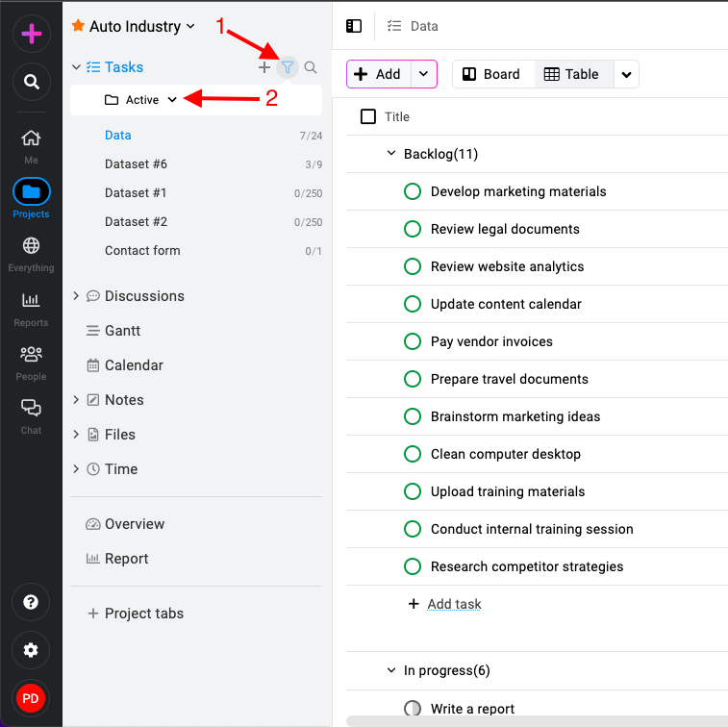The width and height of the screenshot is (728, 727).
Task: Expand the Files section
Action: [76, 434]
